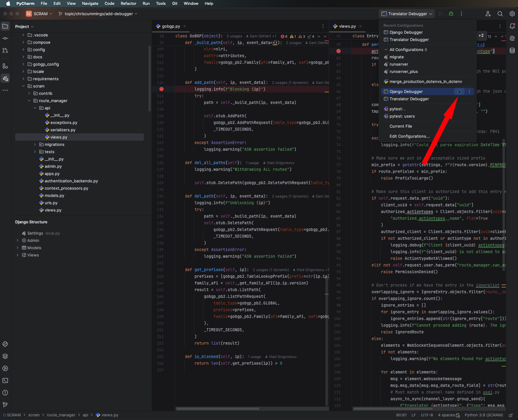Toggle breakpoint on the logging.info Blocking line
Image resolution: width=518 pixels, height=420 pixels.
pos(162,89)
